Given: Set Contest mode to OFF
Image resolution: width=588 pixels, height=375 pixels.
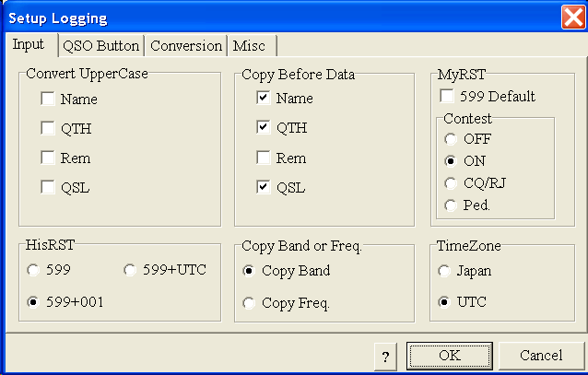Looking at the screenshot, I should 451,139.
